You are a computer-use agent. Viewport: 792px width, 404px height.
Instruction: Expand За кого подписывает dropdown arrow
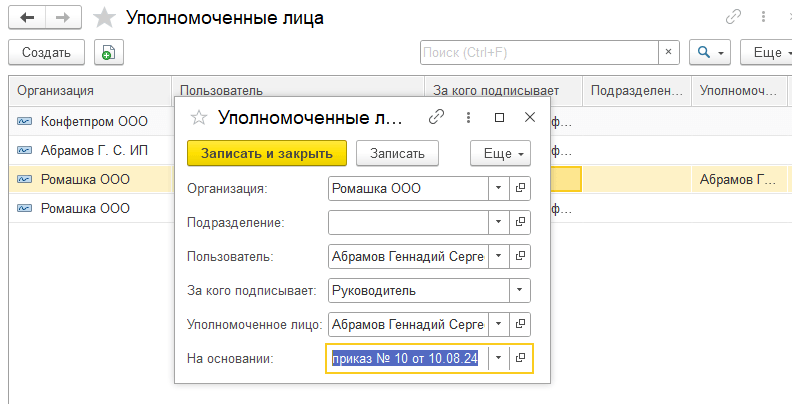click(520, 290)
